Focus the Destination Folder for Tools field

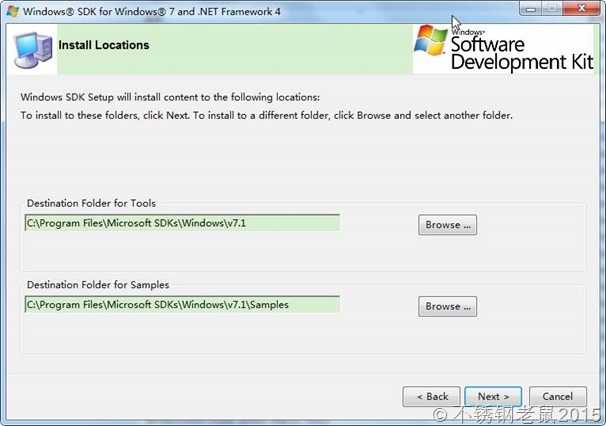[182, 223]
